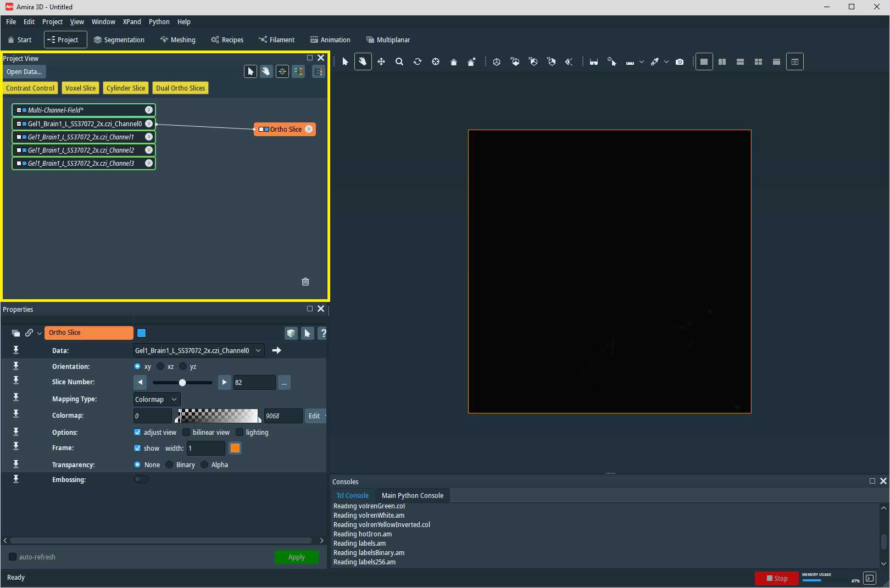Select Binary transparency radio button
Image resolution: width=890 pixels, height=588 pixels.
(169, 464)
